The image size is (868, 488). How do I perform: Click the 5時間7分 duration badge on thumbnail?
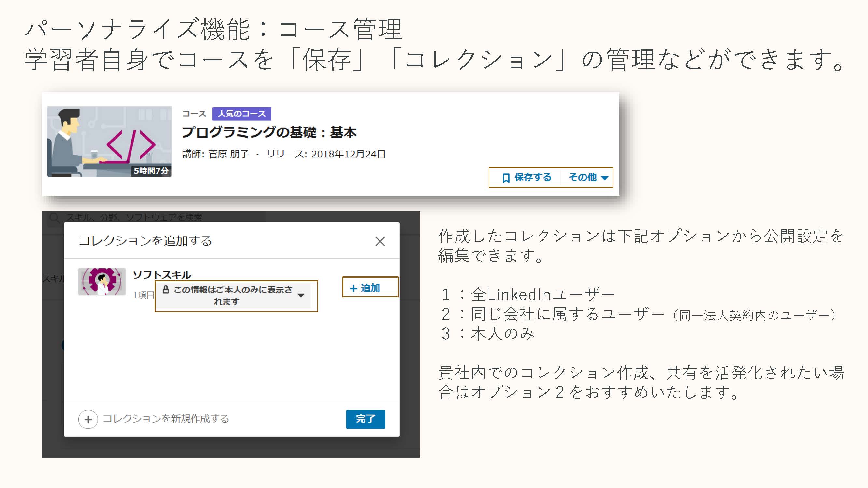point(151,171)
